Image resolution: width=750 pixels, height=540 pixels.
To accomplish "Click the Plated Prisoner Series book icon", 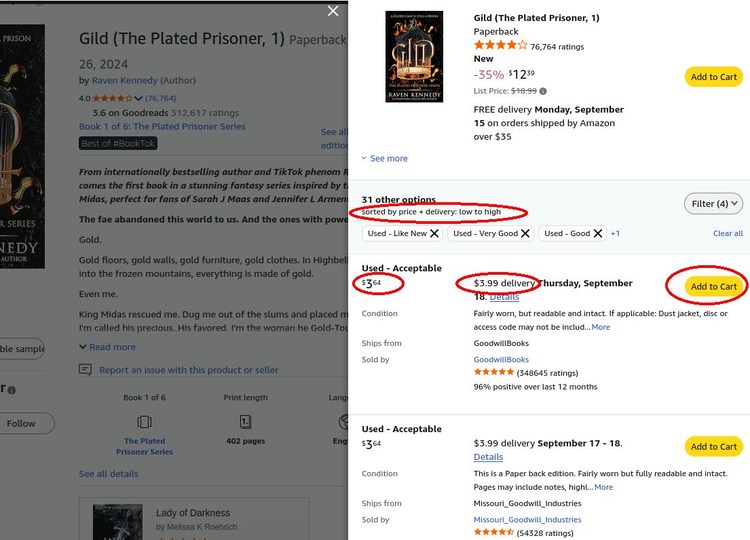I will [x=145, y=422].
